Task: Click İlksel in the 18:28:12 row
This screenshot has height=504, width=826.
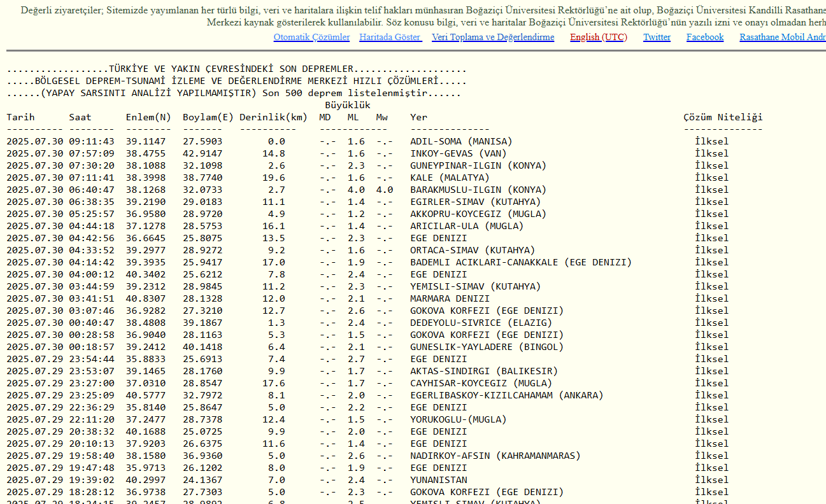Action: [x=712, y=492]
